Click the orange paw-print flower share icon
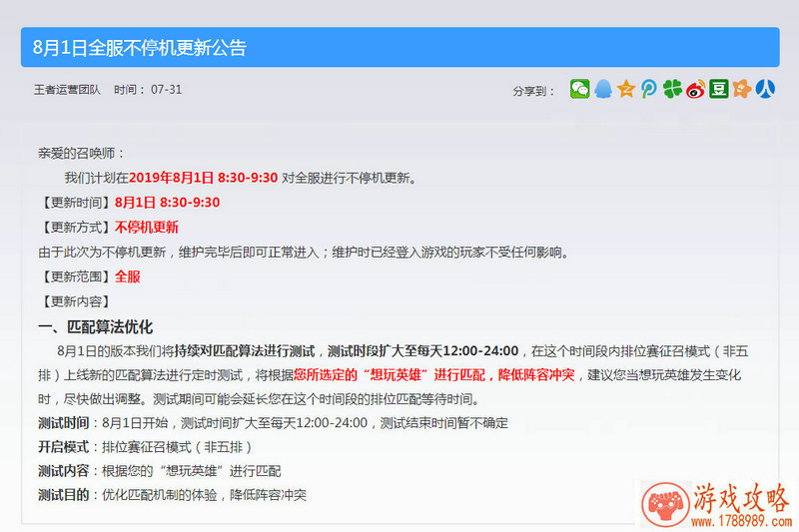 (x=741, y=89)
